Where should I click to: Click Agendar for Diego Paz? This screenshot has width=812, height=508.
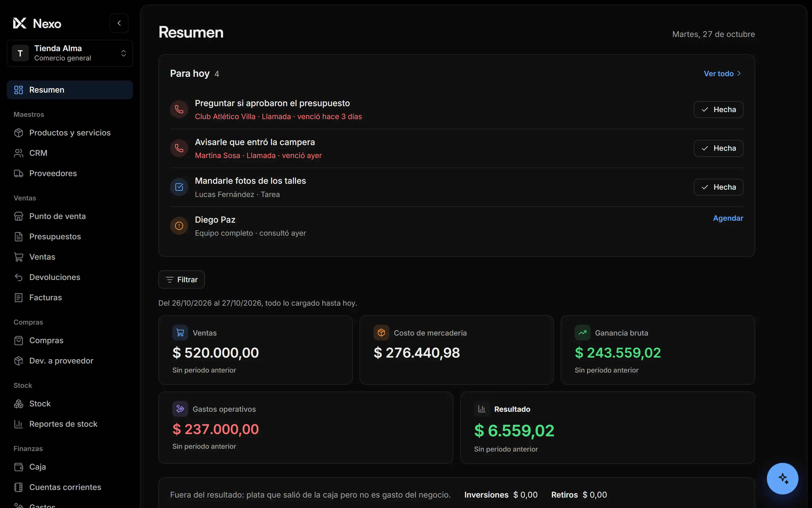[x=728, y=218]
